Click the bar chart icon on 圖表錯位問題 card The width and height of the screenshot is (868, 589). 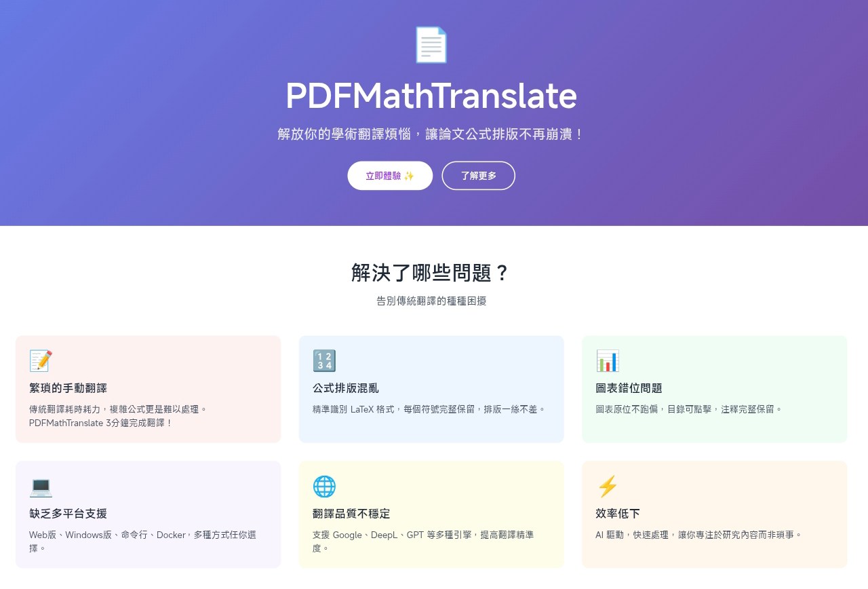608,361
